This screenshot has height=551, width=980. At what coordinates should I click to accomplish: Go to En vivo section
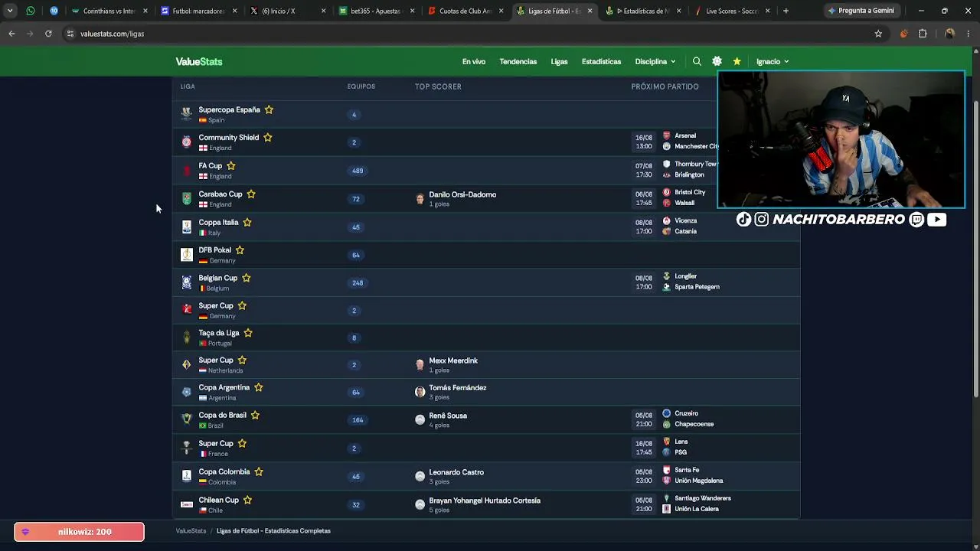[x=473, y=61]
